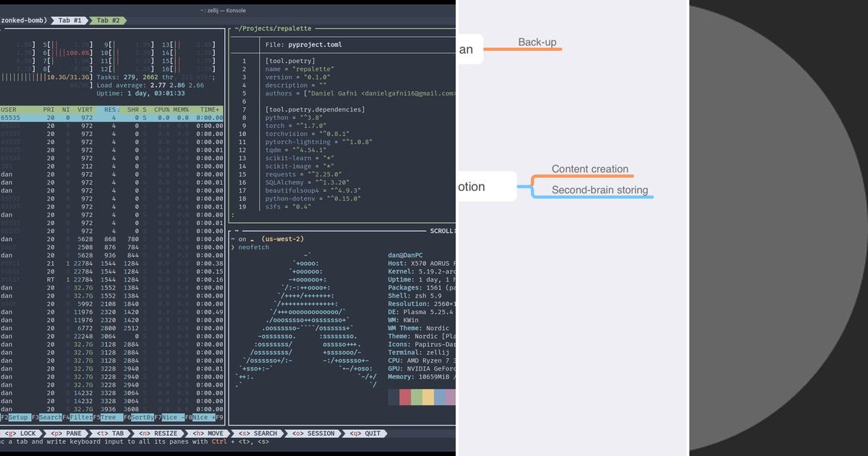Sort htop by USER column header

(x=10, y=110)
